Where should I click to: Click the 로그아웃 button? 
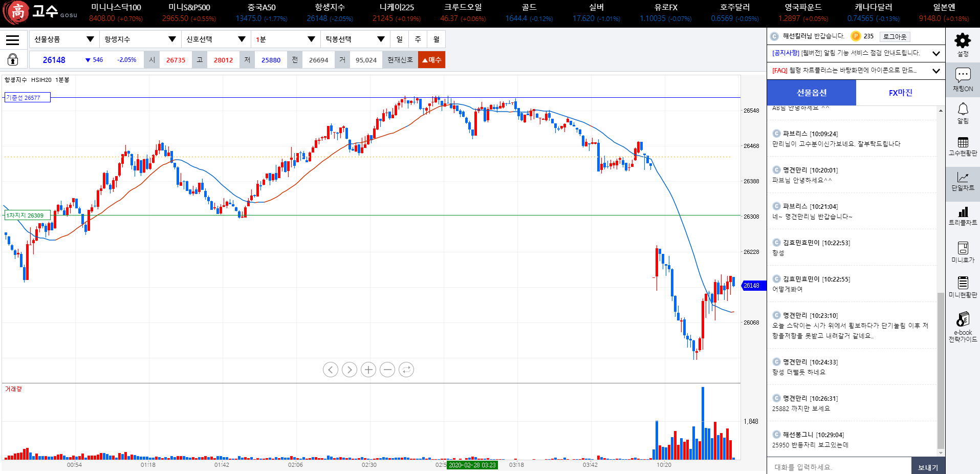pos(895,37)
